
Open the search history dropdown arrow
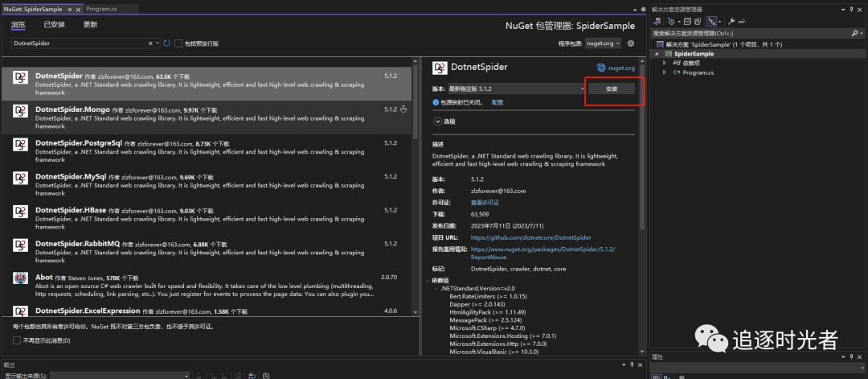pyautogui.click(x=158, y=43)
